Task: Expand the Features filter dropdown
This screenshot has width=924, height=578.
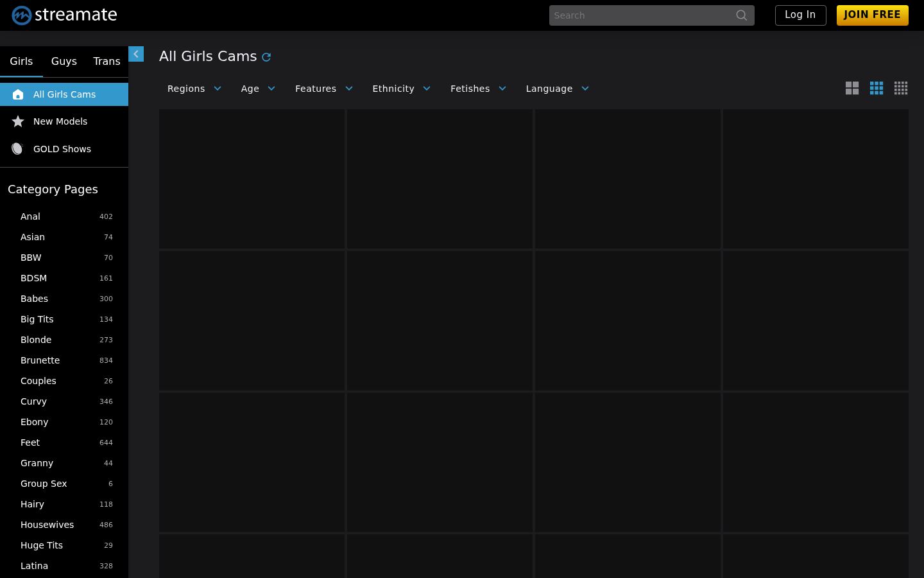Action: tap(324, 89)
